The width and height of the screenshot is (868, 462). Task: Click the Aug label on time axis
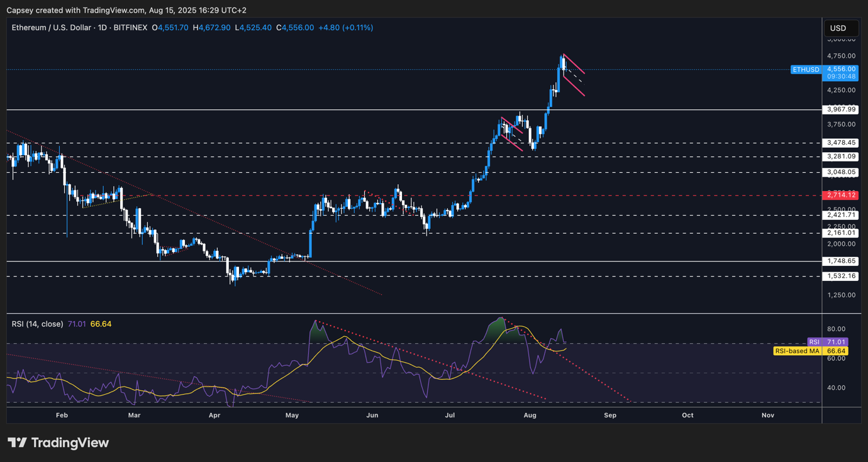[530, 415]
